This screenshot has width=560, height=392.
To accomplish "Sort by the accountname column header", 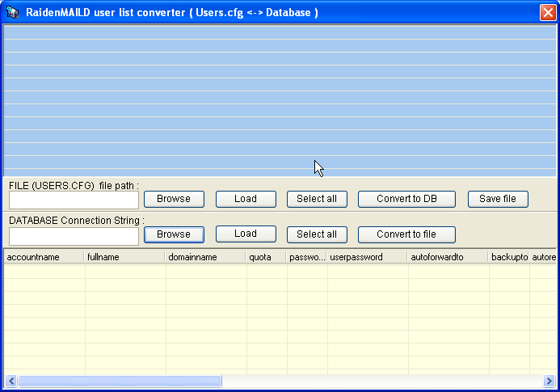I will click(44, 257).
